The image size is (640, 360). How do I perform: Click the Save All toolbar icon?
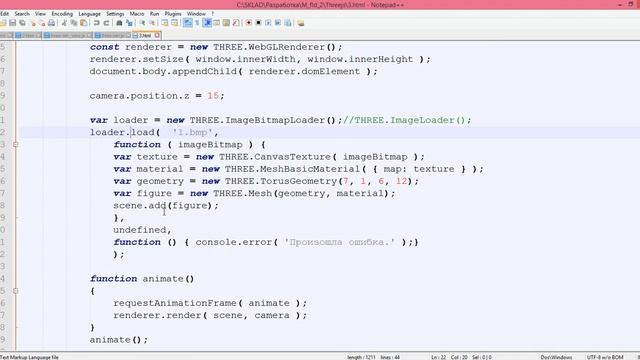pos(22,23)
